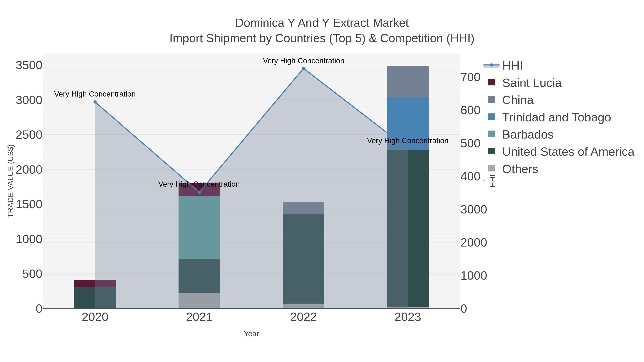The height and width of the screenshot is (362, 644).
Task: Toggle Barbados legend entry
Action: [x=521, y=135]
